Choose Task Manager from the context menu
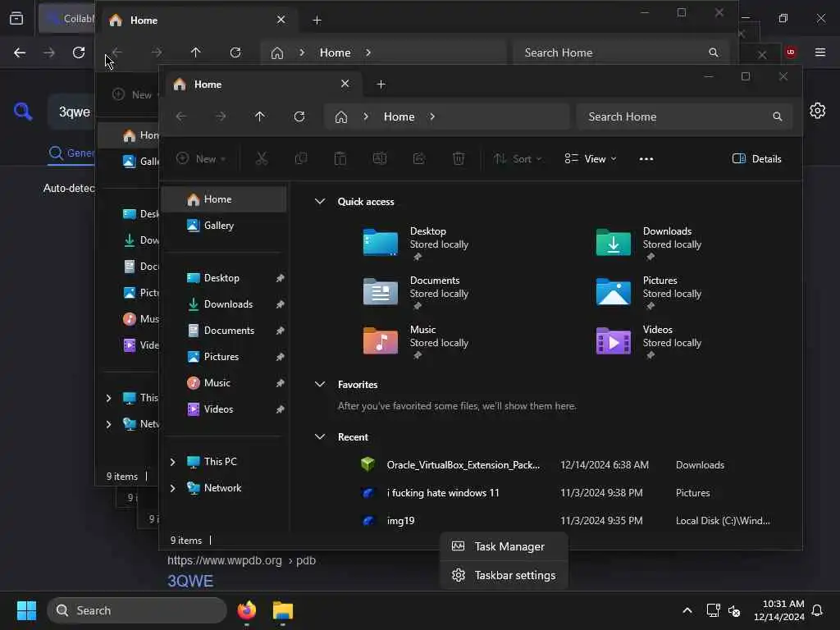 click(x=504, y=546)
